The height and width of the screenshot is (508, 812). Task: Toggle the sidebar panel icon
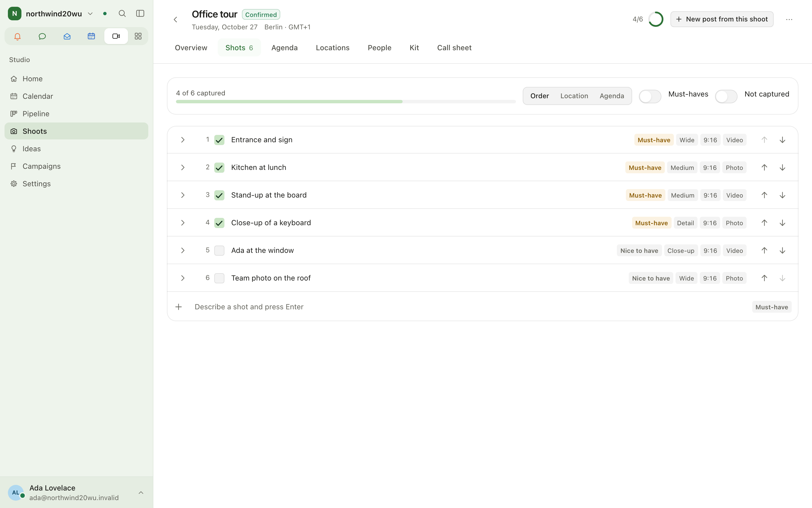pyautogui.click(x=140, y=14)
